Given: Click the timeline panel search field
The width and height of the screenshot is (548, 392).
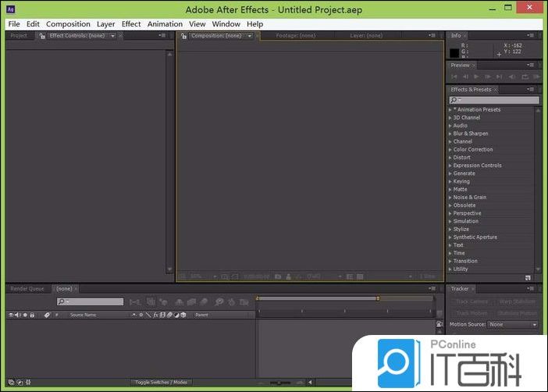Looking at the screenshot, I should 91,301.
